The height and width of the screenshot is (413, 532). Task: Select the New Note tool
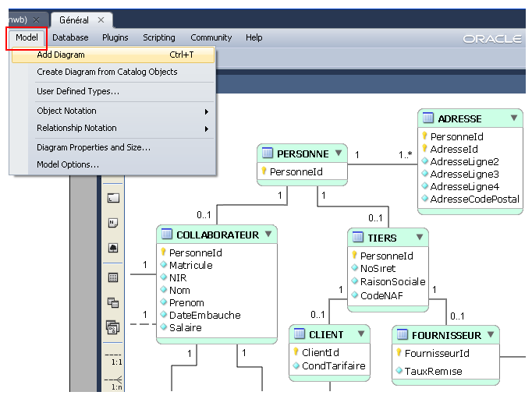point(112,223)
